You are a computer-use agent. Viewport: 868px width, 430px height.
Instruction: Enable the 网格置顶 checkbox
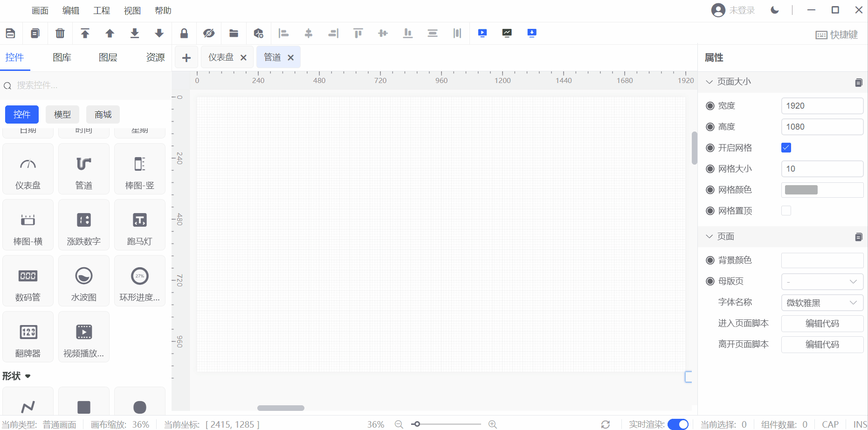click(786, 211)
